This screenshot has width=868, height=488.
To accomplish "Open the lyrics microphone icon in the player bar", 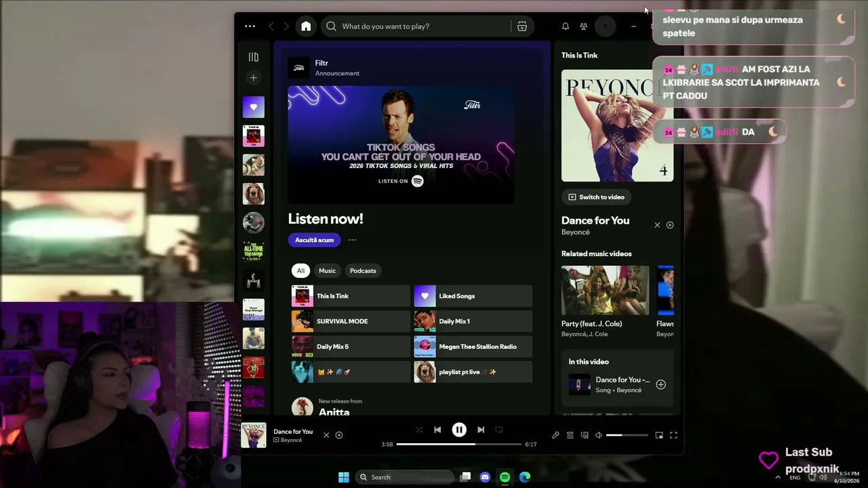I will [555, 435].
